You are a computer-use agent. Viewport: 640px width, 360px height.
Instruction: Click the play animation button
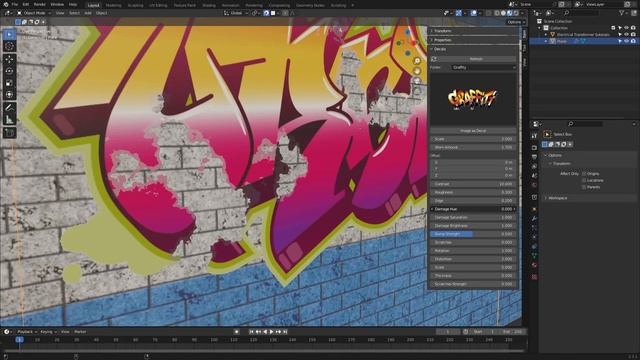pos(271,332)
